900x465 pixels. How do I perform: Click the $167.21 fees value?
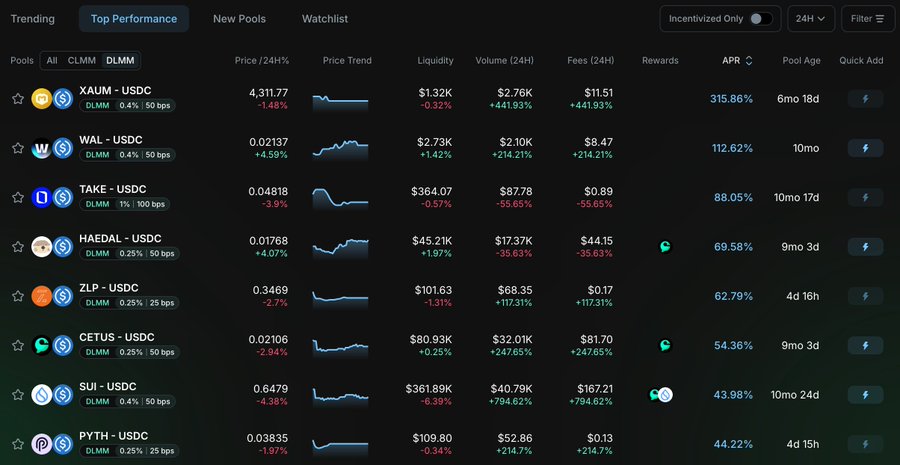point(591,389)
